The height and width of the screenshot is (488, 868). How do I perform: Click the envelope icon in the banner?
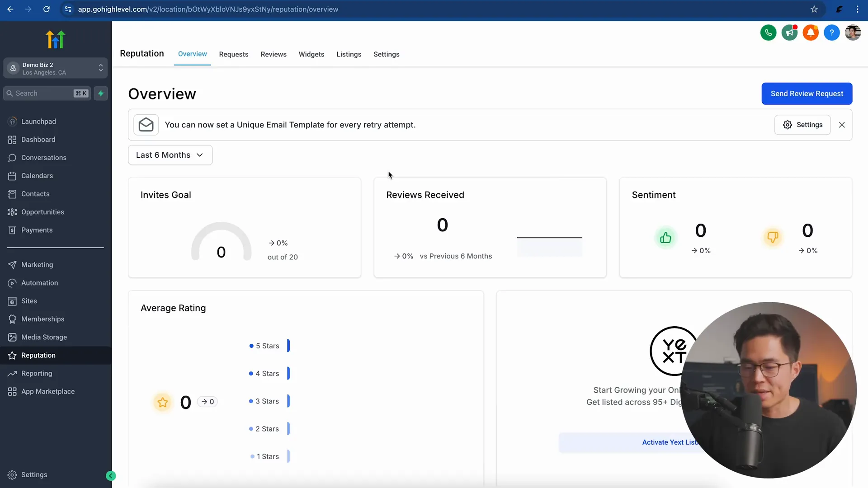(146, 125)
